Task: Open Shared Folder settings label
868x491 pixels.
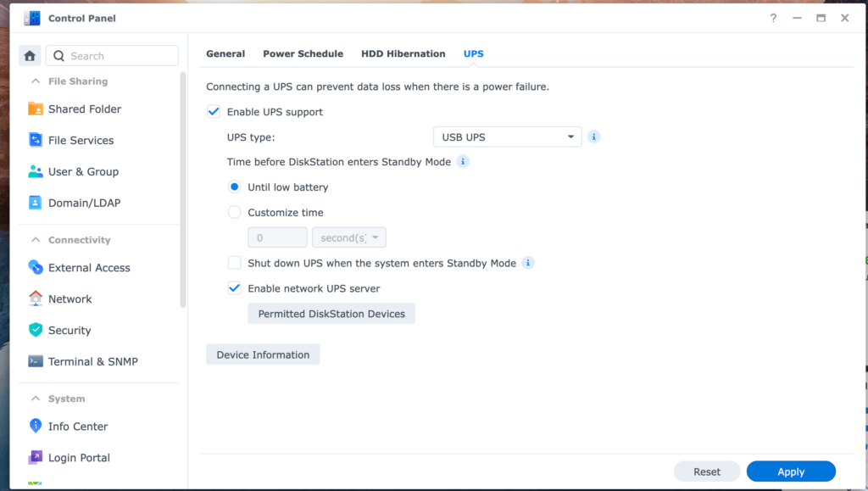Action: tap(85, 109)
